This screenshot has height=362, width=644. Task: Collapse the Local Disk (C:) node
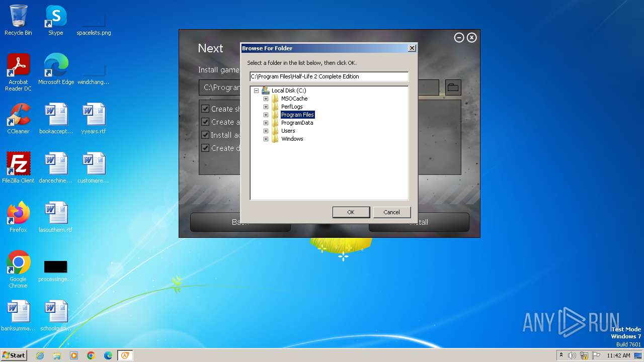[x=256, y=91]
